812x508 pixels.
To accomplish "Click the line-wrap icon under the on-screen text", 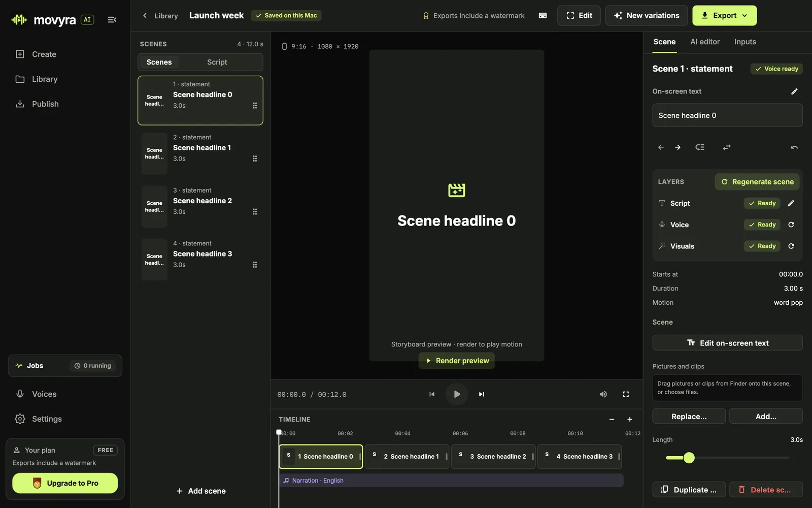I will 700,147.
